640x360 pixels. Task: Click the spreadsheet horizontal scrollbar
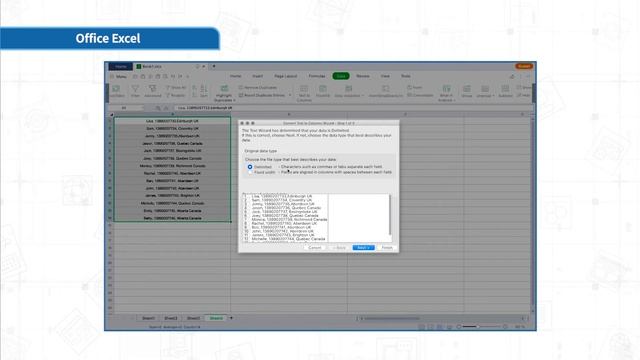coord(392,318)
